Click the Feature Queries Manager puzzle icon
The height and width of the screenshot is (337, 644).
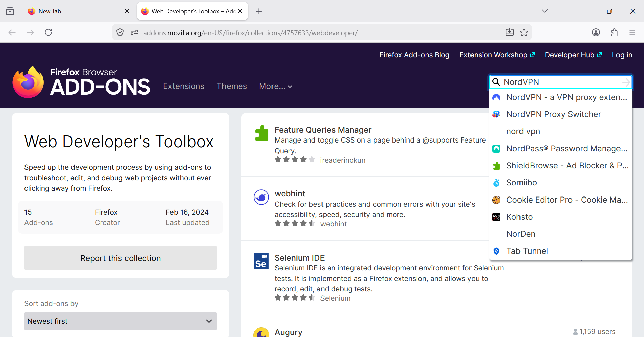click(262, 133)
